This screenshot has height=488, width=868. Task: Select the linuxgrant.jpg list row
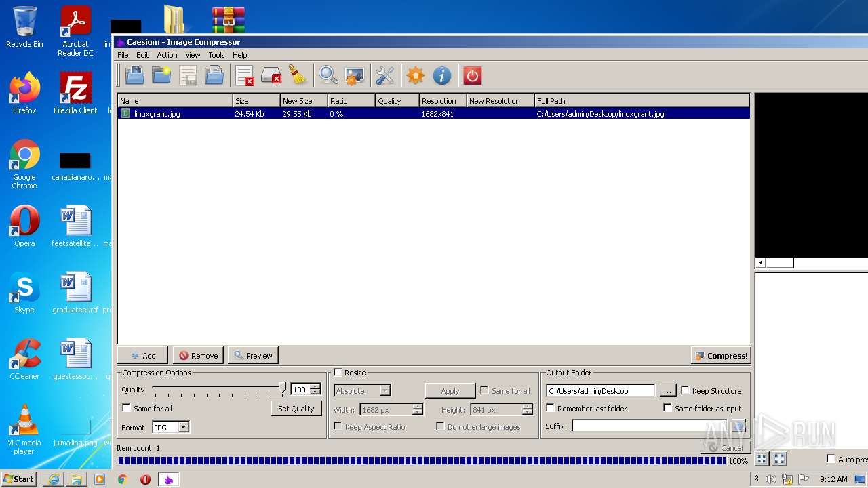[434, 114]
